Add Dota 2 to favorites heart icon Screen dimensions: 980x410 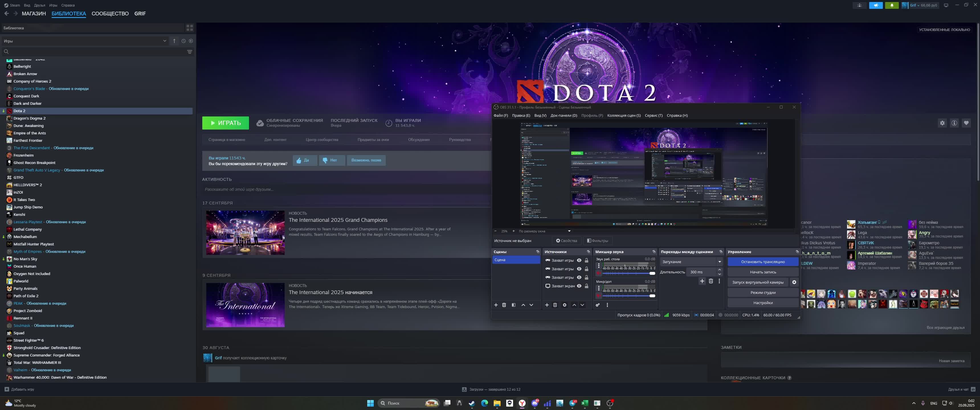pyautogui.click(x=966, y=123)
